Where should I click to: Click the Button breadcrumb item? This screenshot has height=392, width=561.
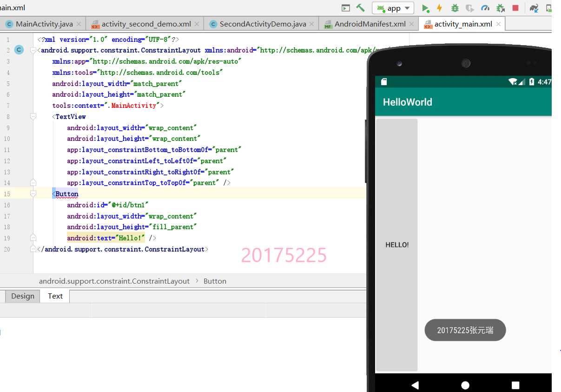coord(215,281)
